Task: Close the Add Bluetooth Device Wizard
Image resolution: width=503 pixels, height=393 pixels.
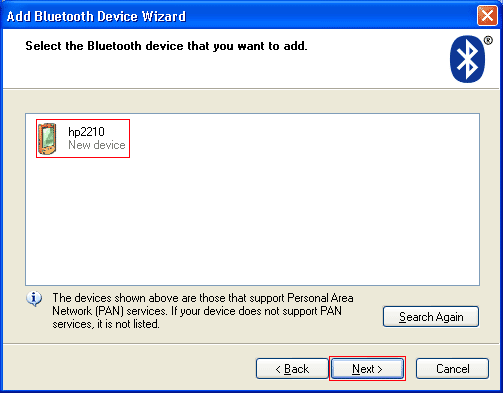Action: 487,15
